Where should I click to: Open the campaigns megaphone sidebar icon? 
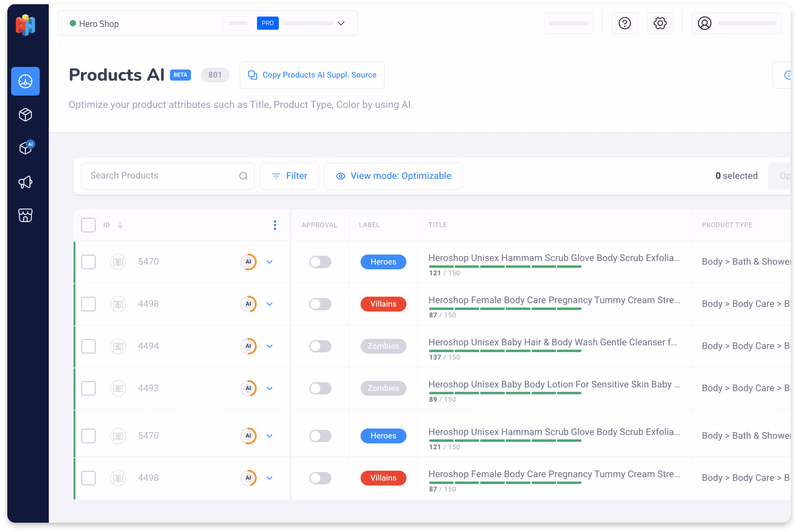25,182
